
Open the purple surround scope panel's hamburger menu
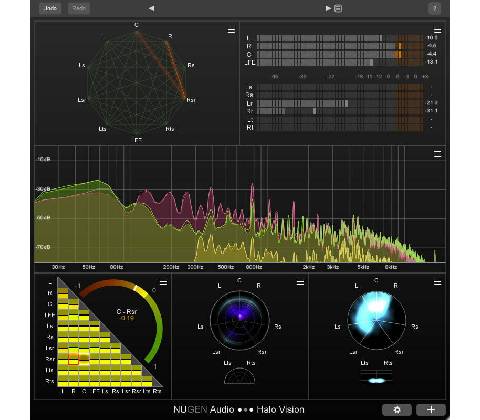coord(300,283)
